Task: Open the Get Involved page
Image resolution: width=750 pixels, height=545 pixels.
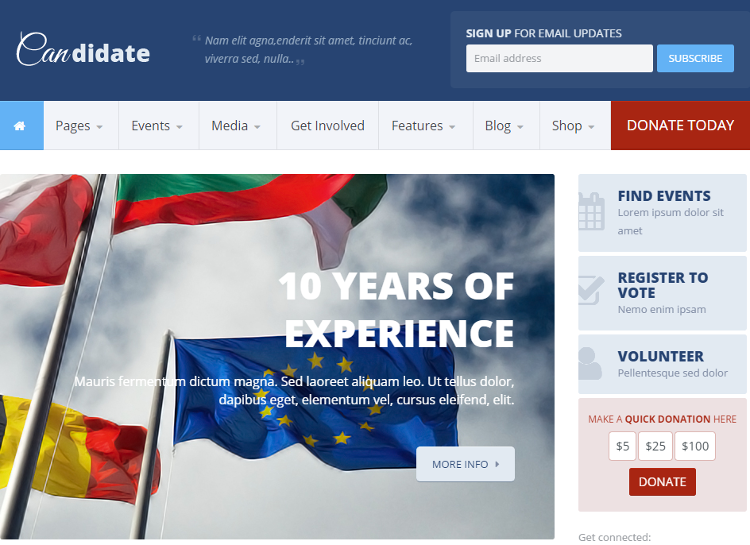Action: coord(328,125)
